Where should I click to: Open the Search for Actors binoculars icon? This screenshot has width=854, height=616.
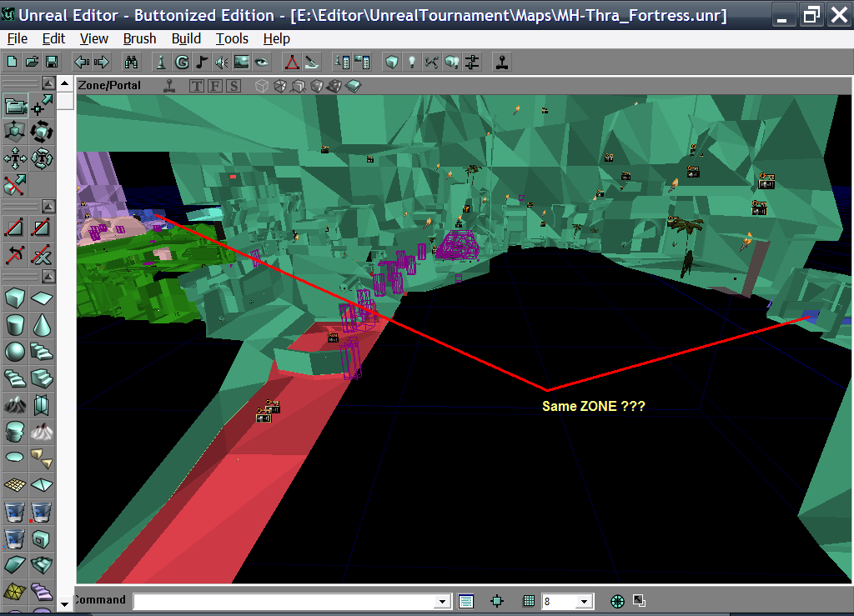131,62
